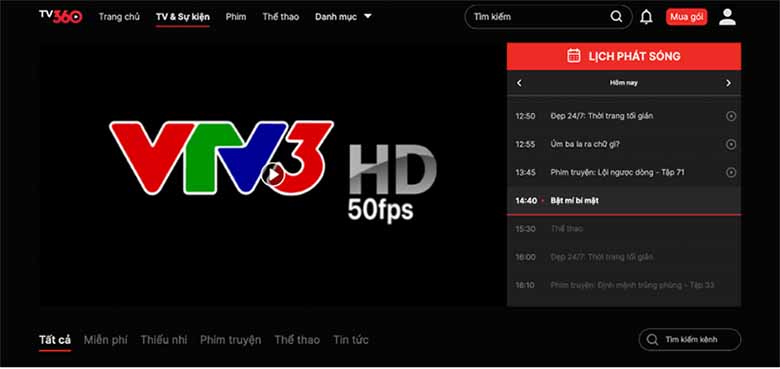Select the Tất cả tab

55,340
